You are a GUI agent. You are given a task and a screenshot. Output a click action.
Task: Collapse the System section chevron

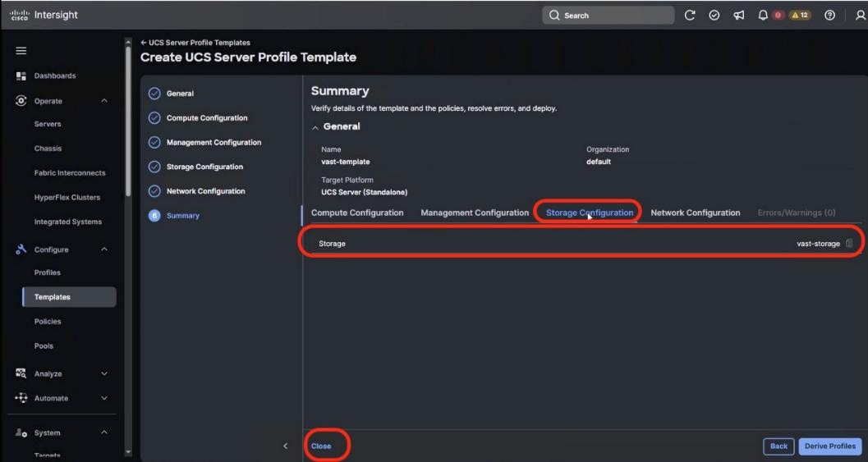(104, 432)
